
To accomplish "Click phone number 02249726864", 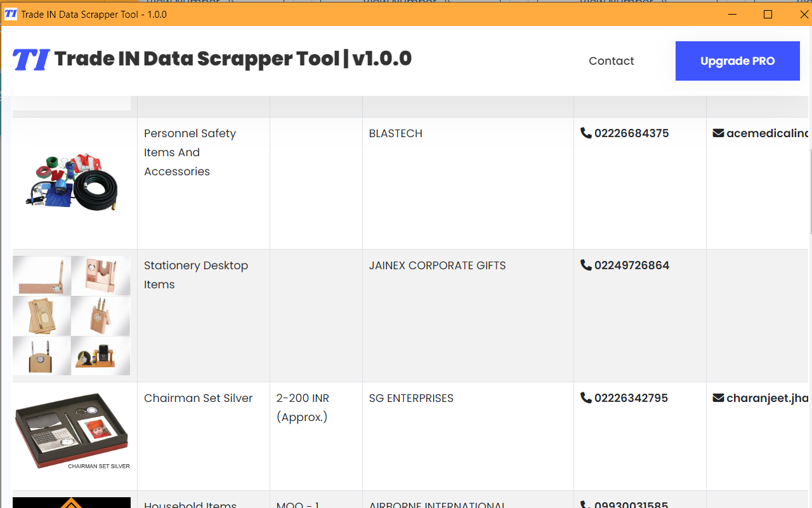I will click(631, 265).
